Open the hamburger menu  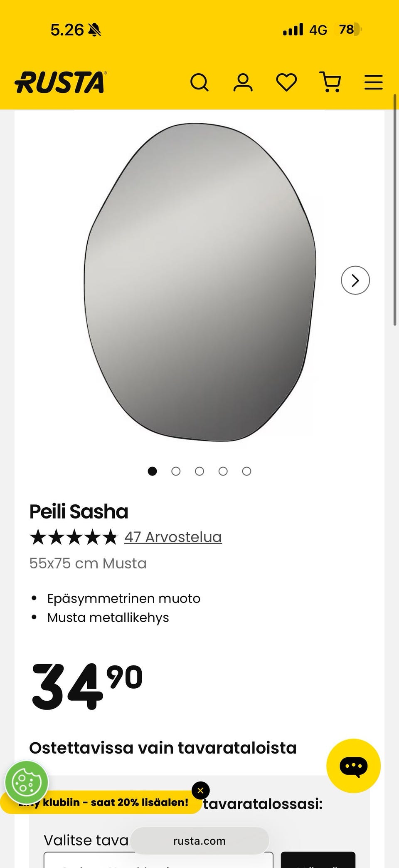click(373, 82)
